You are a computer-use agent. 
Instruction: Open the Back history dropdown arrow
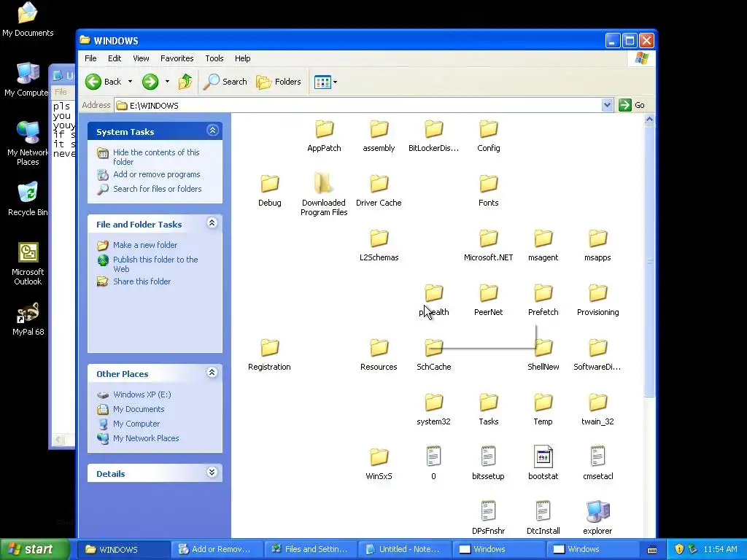click(x=130, y=82)
